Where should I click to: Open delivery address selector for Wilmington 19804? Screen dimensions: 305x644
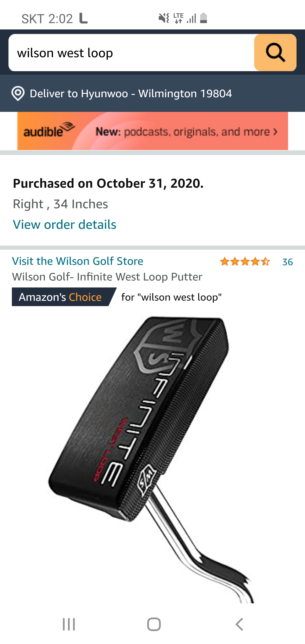point(131,93)
